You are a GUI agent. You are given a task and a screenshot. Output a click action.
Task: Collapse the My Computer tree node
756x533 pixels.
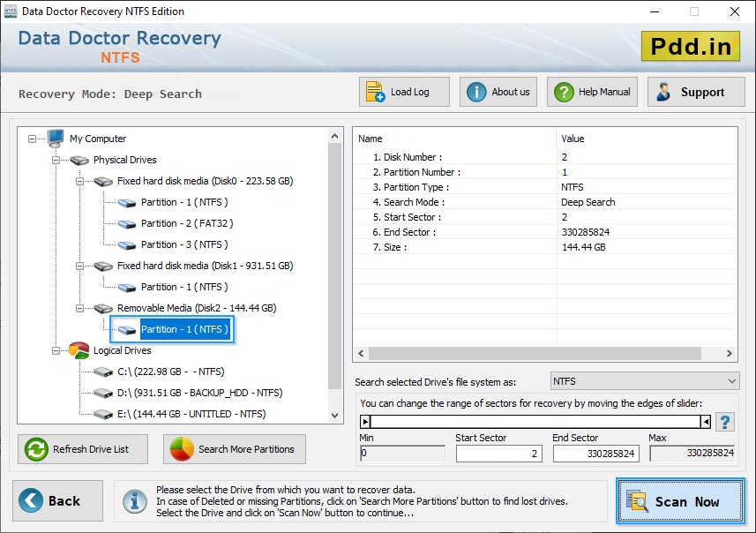pos(32,139)
